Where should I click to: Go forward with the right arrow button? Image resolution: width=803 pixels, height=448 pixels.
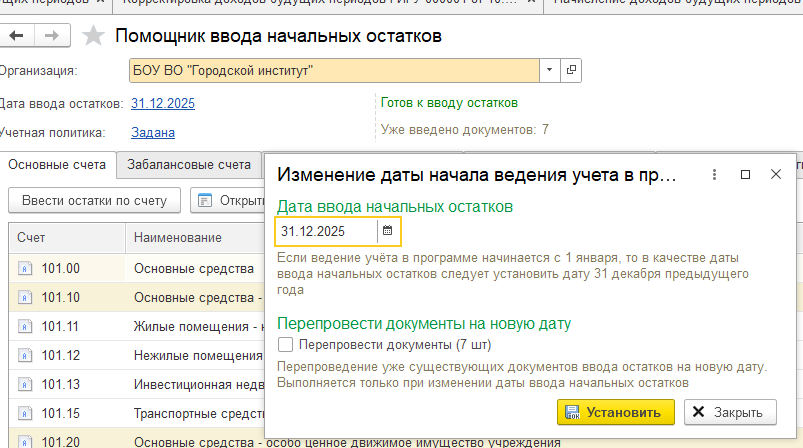(x=52, y=36)
